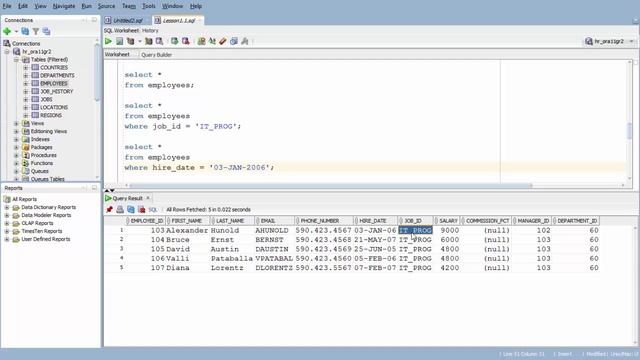Select the Packages node in tree
Viewport: 640px width, 360px height.
coord(41,147)
